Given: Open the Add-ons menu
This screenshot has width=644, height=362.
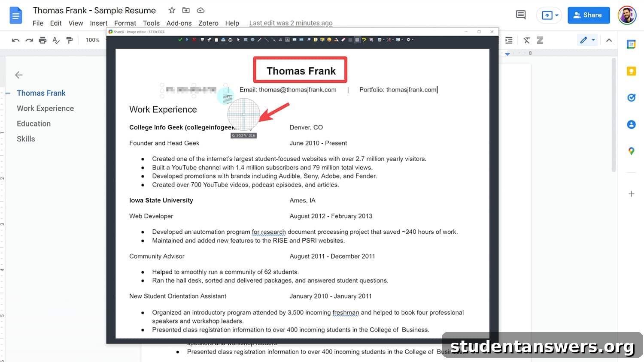Looking at the screenshot, I should 179,23.
